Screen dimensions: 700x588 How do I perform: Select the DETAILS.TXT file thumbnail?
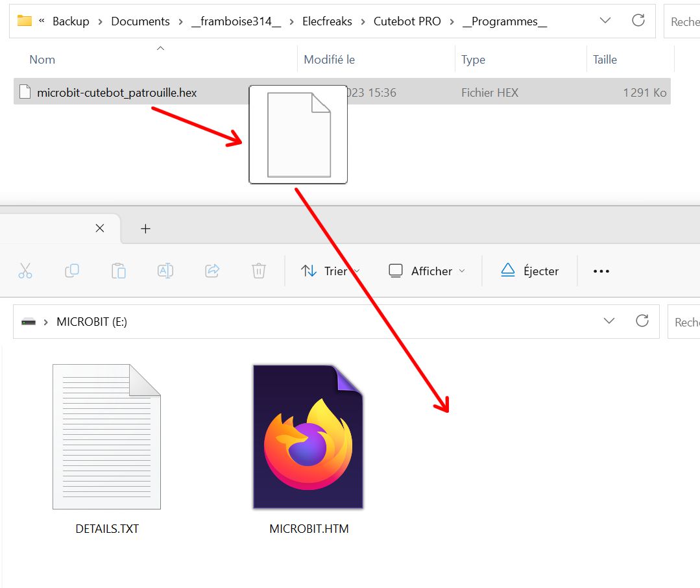(106, 437)
